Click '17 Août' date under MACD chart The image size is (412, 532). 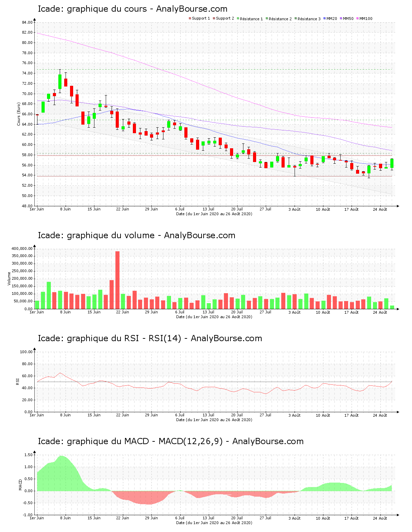point(352,518)
